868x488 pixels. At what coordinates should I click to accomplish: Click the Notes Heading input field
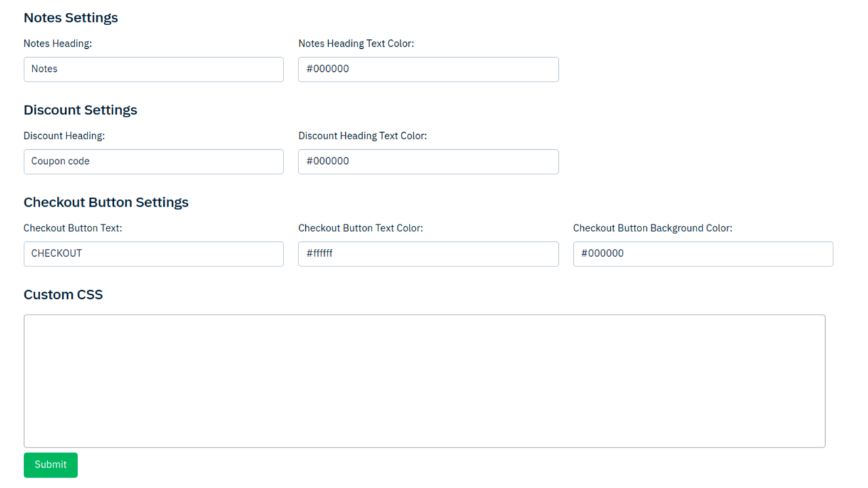[153, 69]
